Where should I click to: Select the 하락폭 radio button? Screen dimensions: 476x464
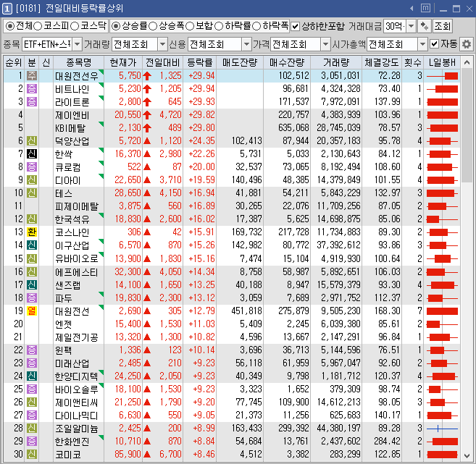coord(256,26)
